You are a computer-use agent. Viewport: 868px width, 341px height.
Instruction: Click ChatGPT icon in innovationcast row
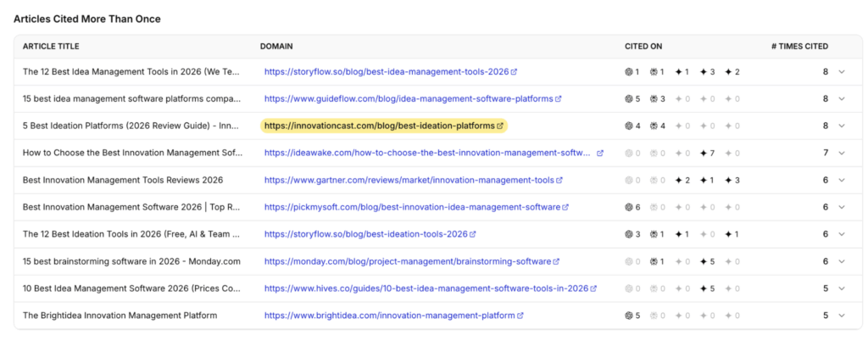point(629,126)
